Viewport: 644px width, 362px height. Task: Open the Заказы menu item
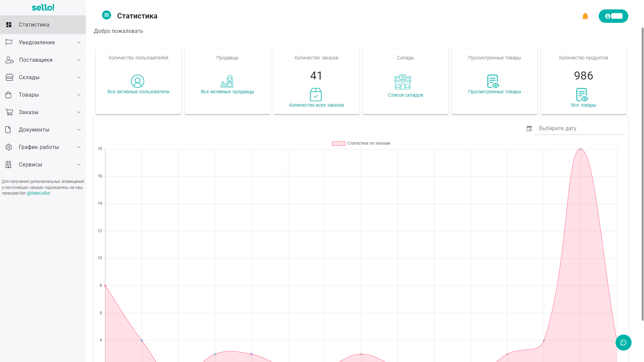[43, 112]
